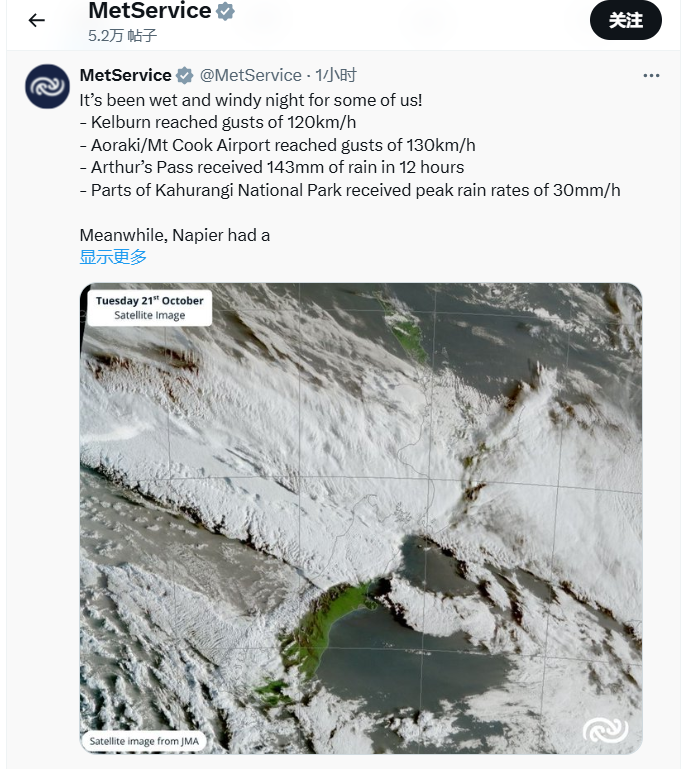The height and width of the screenshot is (769, 700).
Task: Click the Kelburn gusts 120km/h line
Action: click(217, 122)
